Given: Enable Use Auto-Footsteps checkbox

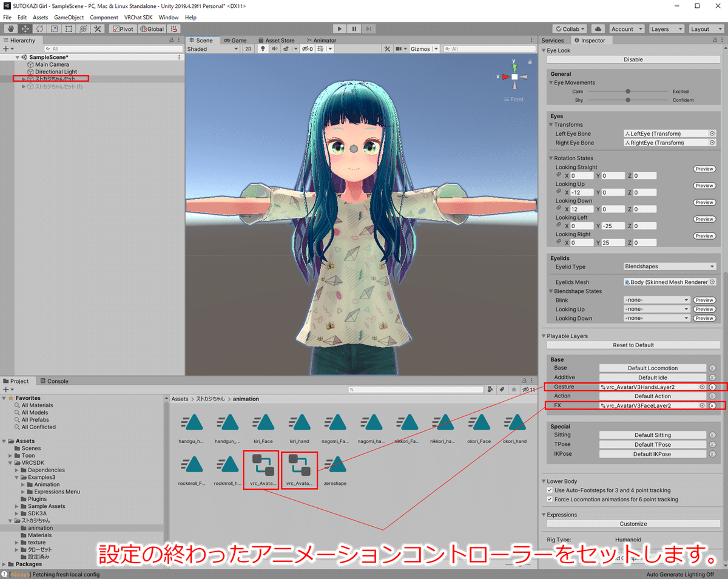Looking at the screenshot, I should [551, 490].
